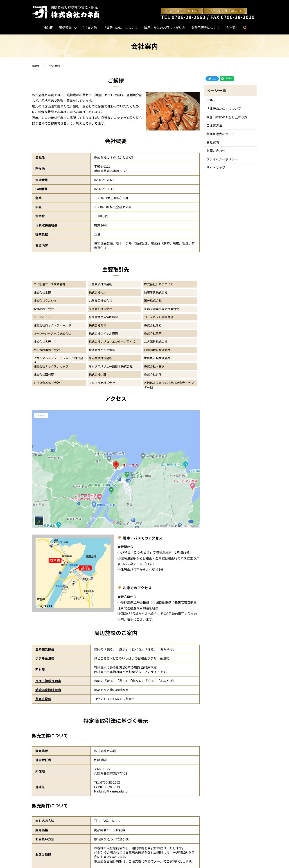The image size is (289, 868).
Task: Click the Google logo on the map
Action: click(x=116, y=522)
